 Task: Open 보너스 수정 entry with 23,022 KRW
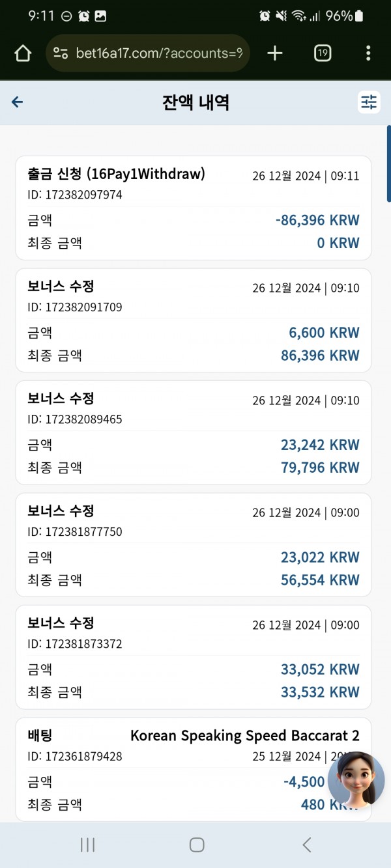[x=194, y=545]
